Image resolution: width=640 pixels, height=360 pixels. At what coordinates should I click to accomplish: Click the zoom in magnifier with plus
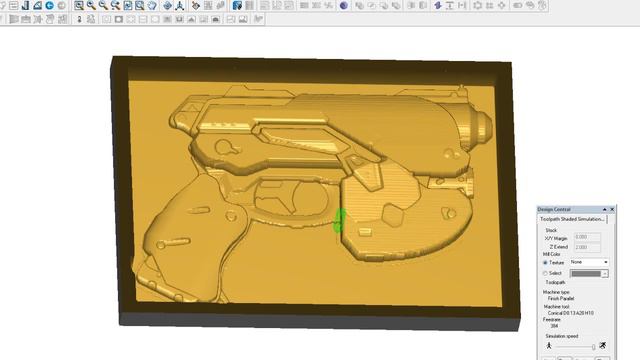(x=91, y=6)
